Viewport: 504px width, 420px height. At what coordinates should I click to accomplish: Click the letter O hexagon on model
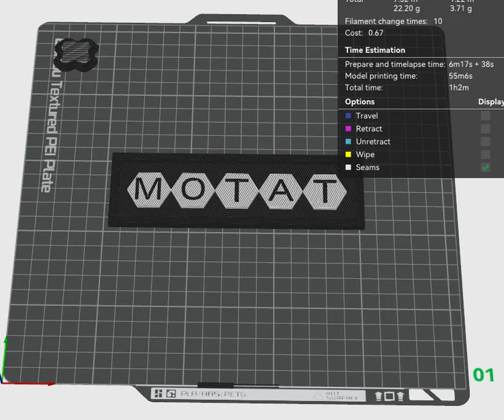point(193,190)
